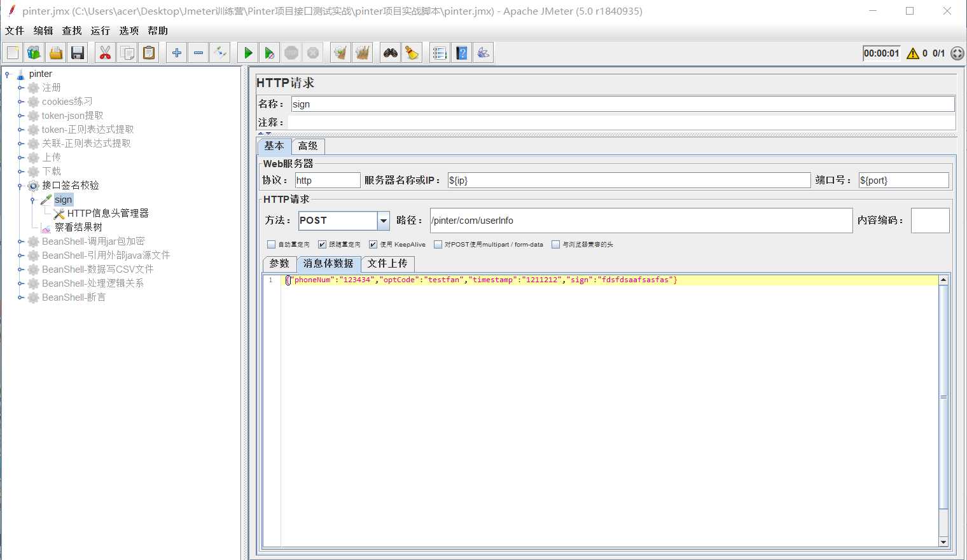
Task: Enable multipart / form-data for POST
Action: point(438,244)
